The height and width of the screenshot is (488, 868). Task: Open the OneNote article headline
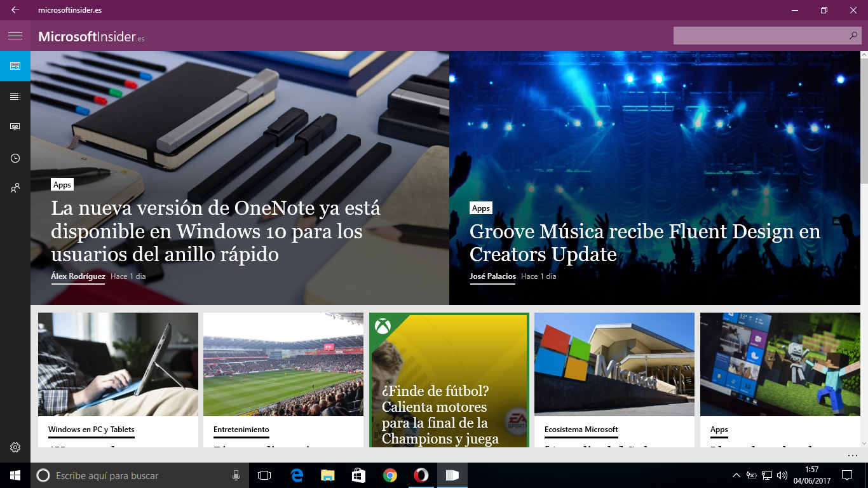click(216, 231)
